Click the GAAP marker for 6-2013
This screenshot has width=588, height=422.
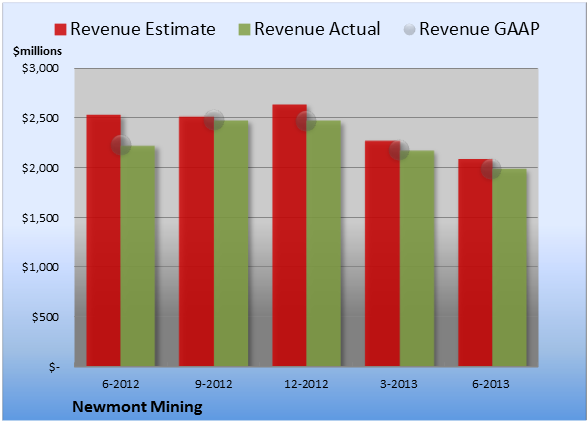point(491,169)
